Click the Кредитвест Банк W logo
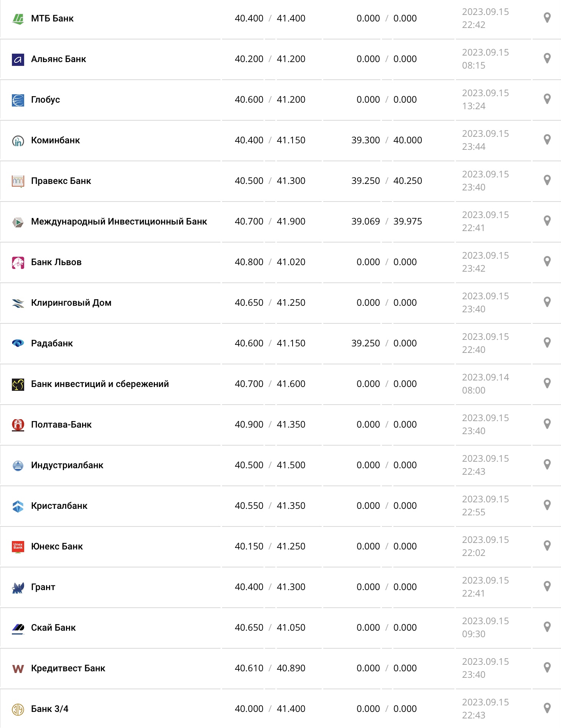 18,669
